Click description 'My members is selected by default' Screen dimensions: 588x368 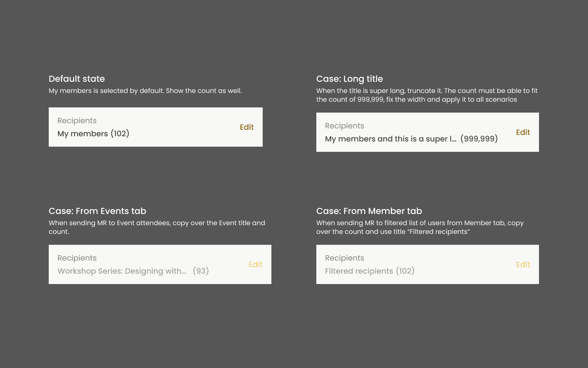(145, 91)
